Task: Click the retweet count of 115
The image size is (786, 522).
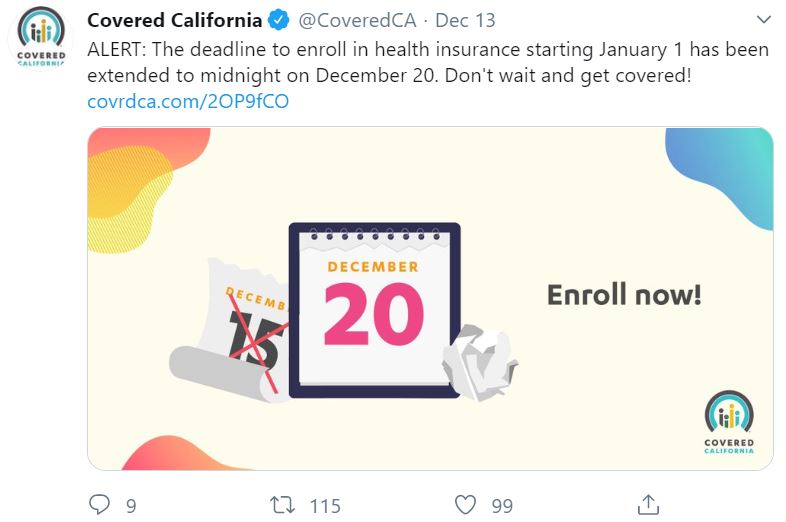Action: 325,506
